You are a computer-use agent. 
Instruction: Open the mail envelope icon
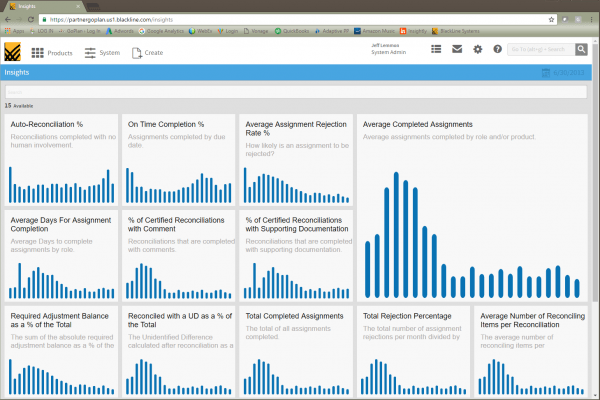pos(457,49)
